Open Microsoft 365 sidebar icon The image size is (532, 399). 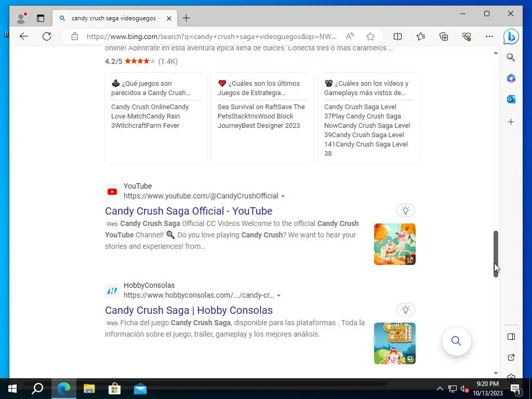click(x=511, y=78)
